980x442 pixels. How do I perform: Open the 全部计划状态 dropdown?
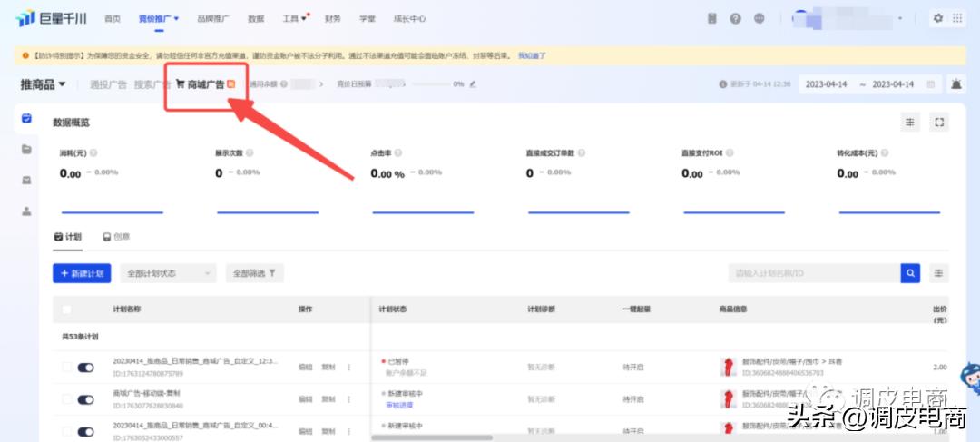click(x=168, y=273)
